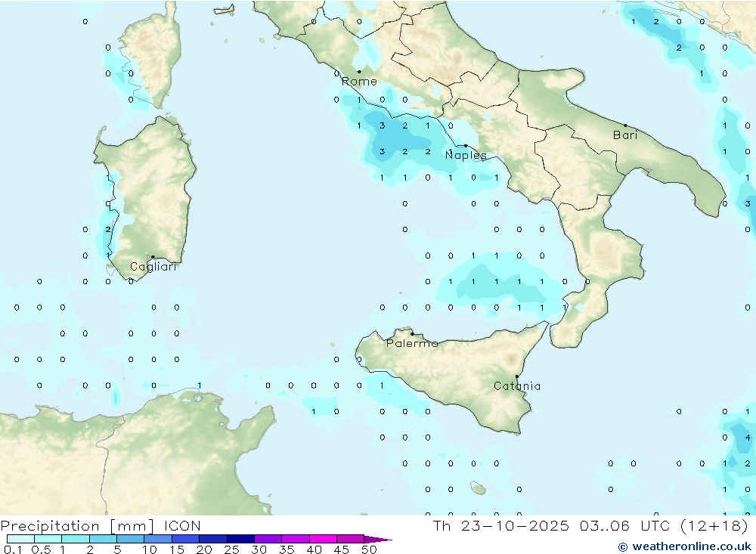756x554 pixels.
Task: Pick the 2–5 mm legend swatch
Action: (x=103, y=539)
